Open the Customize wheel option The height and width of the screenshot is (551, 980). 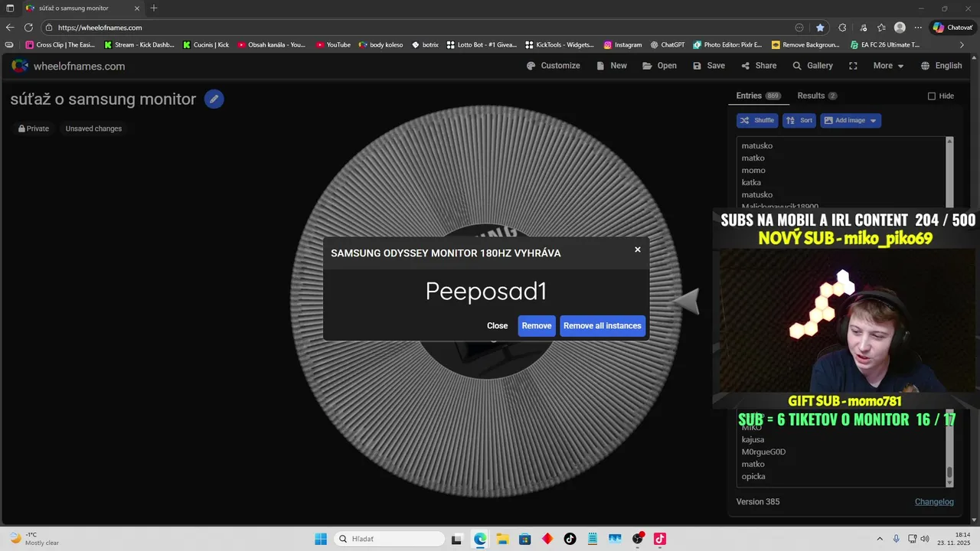tap(554, 66)
